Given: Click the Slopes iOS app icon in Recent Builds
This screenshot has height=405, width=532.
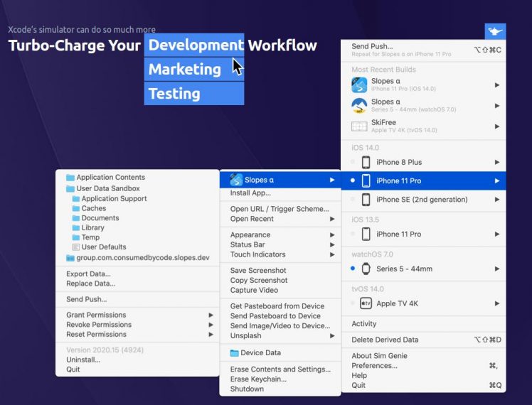Looking at the screenshot, I should pyautogui.click(x=359, y=85).
